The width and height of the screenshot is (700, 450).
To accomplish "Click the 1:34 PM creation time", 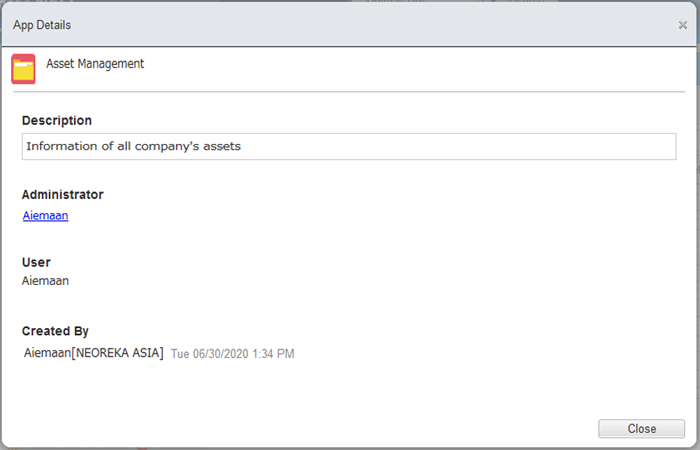I will pyautogui.click(x=273, y=354).
